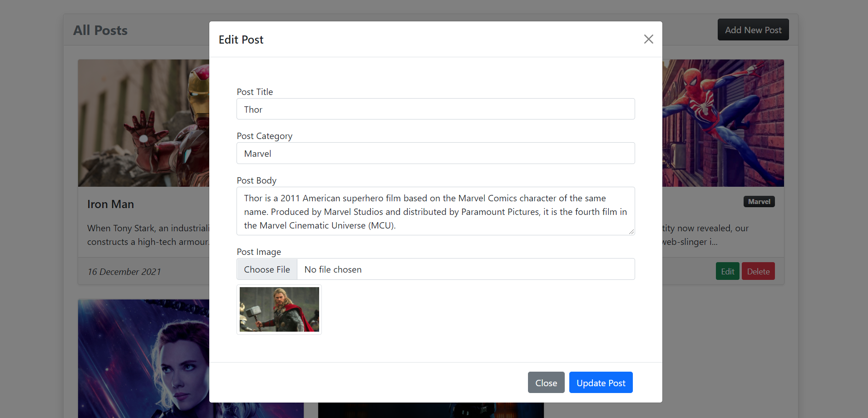Select the Thor hammer preview thumbnail

(x=279, y=309)
